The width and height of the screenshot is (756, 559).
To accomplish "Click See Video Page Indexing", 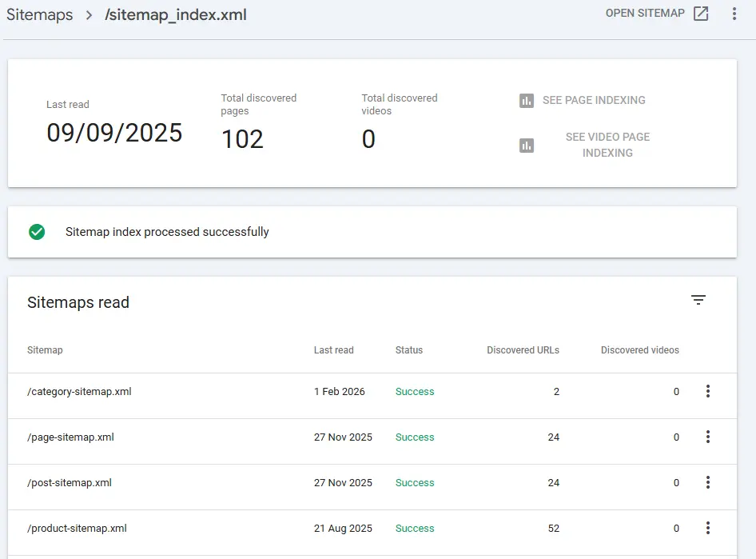I will point(607,146).
